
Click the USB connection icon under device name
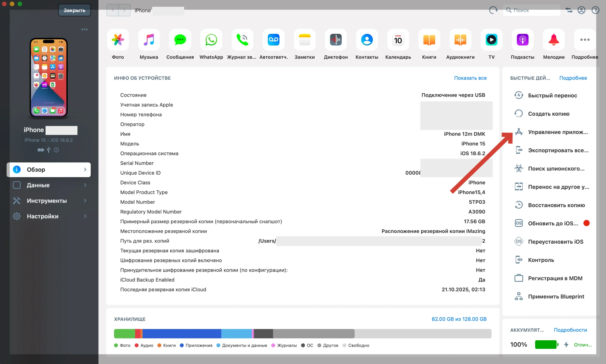[49, 150]
